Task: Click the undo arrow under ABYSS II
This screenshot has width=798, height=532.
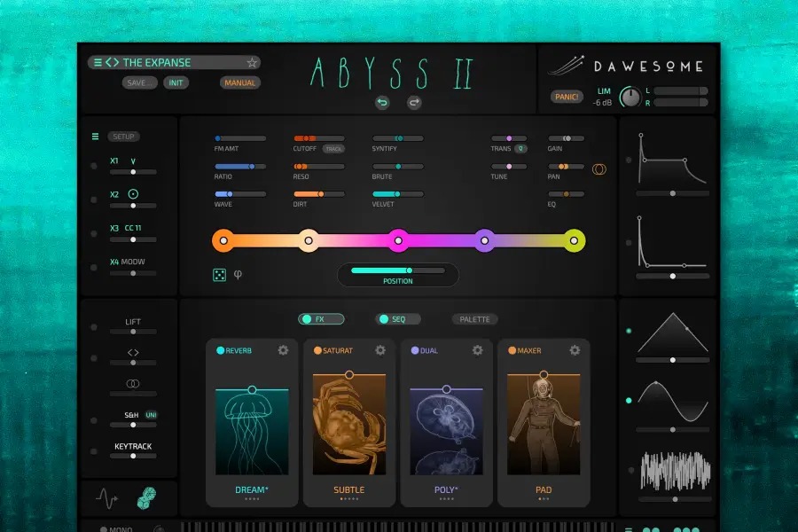Action: [382, 103]
